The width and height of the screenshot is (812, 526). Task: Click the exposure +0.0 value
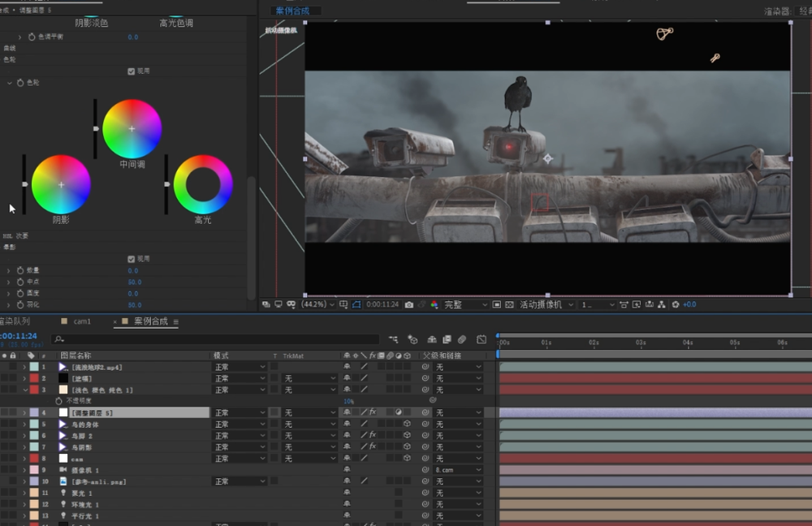pos(689,304)
